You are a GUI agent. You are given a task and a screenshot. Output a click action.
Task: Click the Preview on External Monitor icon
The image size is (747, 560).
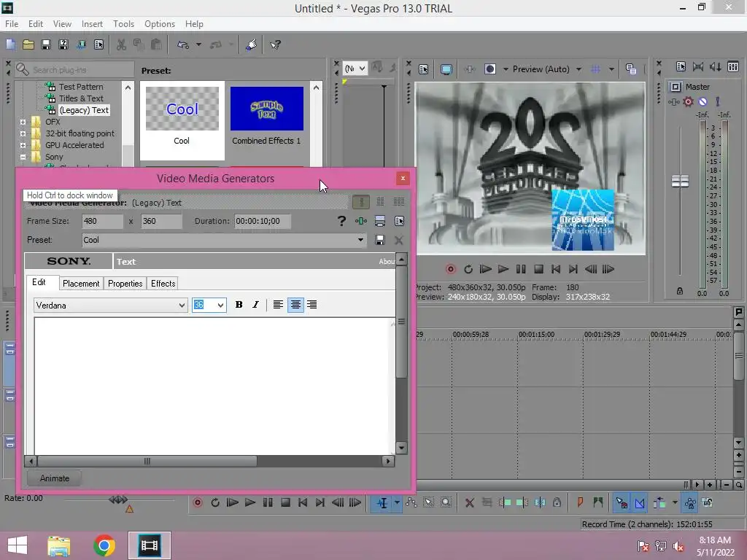[x=446, y=69]
